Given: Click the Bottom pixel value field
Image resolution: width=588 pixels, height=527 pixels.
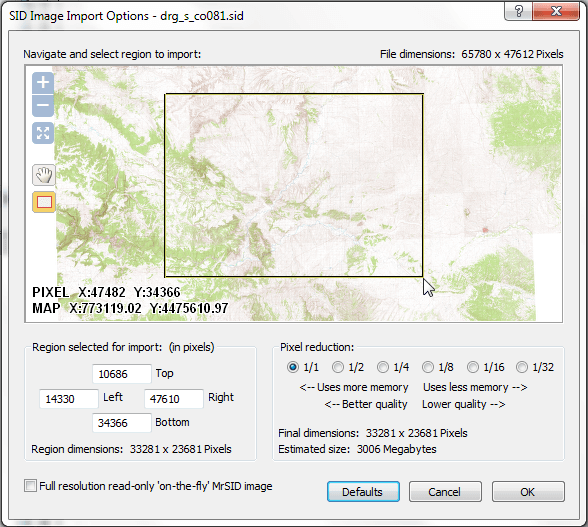Looking at the screenshot, I should point(122,423).
